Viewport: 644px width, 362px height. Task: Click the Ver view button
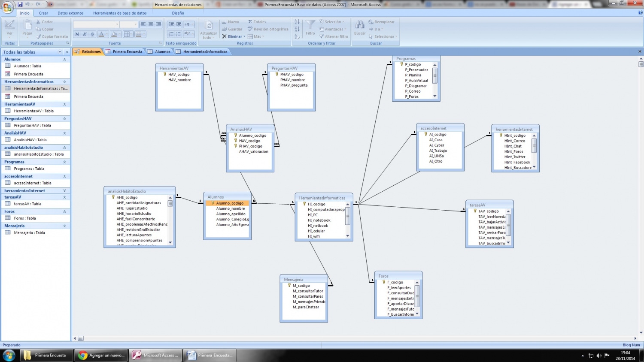9,28
